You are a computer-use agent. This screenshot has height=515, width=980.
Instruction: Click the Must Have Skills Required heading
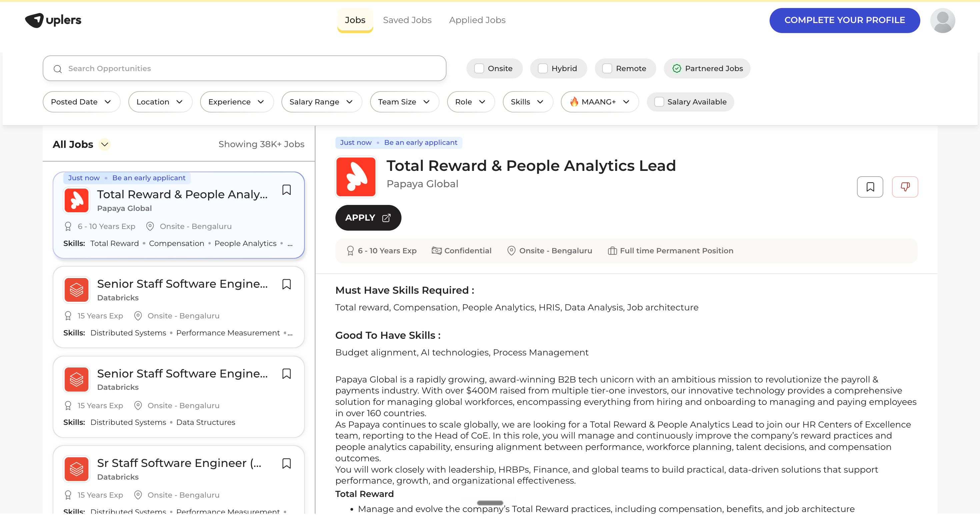[404, 290]
